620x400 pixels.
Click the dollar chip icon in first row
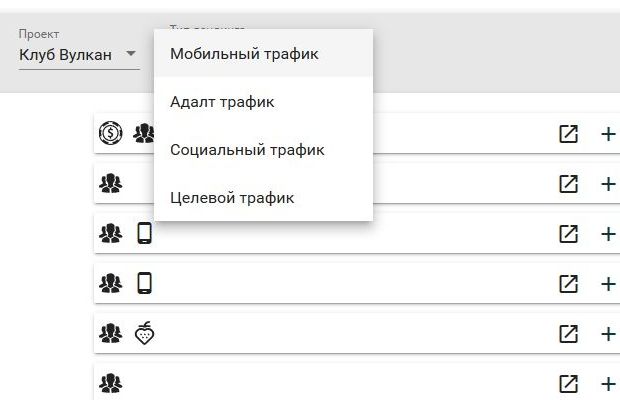(x=111, y=133)
